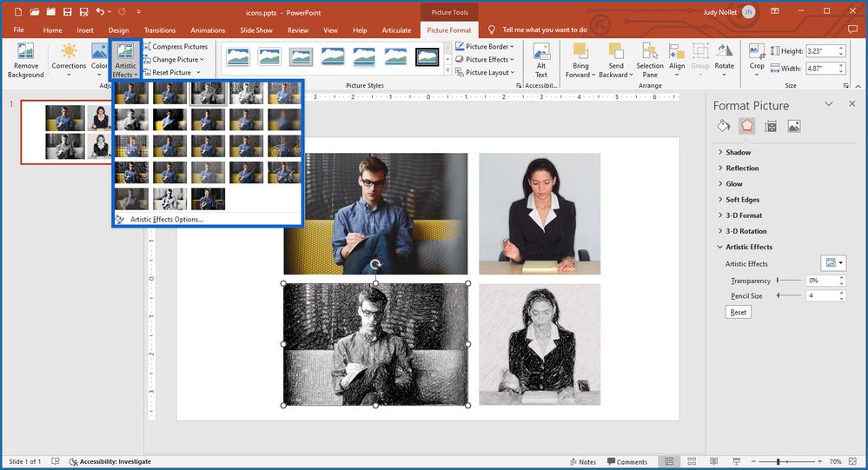Open the Picture pane icon in Format Picture
This screenshot has width=868, height=470.
tap(794, 126)
